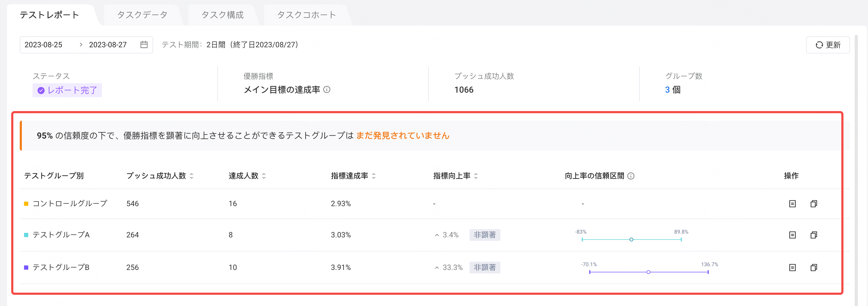The width and height of the screenshot is (868, 306).
Task: Open the タスク構成 tab
Action: tap(222, 15)
